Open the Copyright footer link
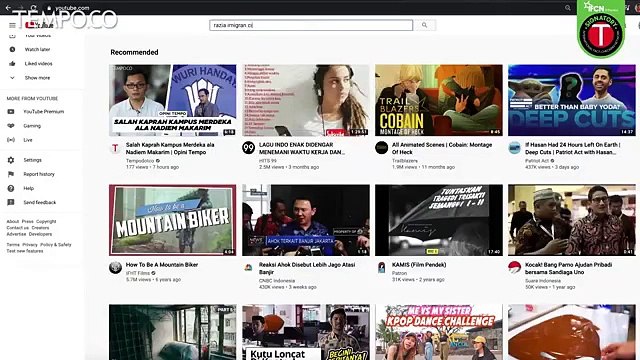 [x=46, y=222]
